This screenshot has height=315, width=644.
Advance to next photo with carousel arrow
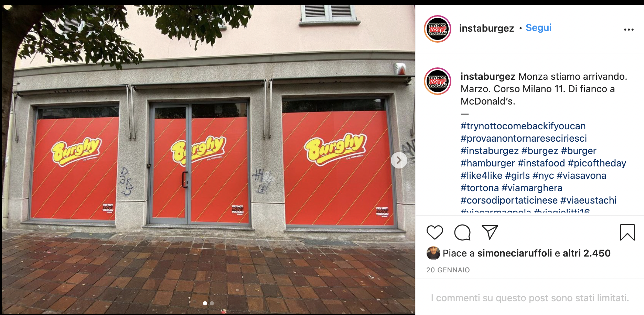click(x=399, y=160)
